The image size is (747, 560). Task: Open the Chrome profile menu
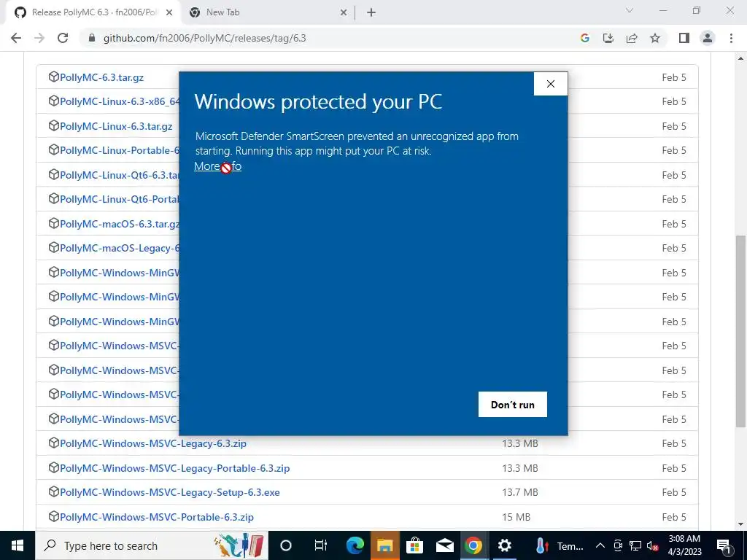coord(708,38)
